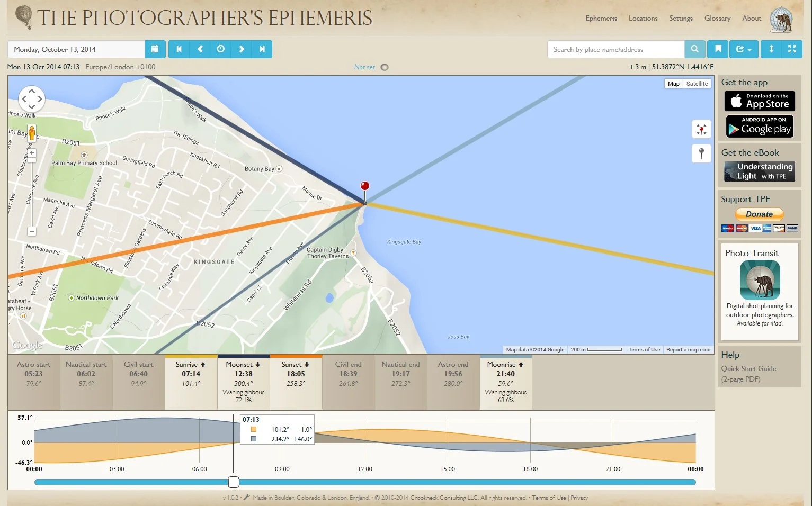Select the Sunrise 07:14 event
The width and height of the screenshot is (812, 506).
click(x=191, y=382)
